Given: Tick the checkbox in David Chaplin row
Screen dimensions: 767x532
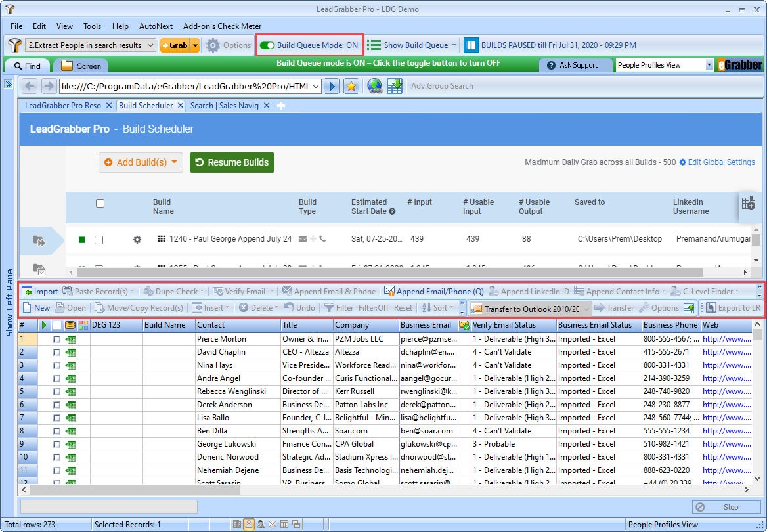Looking at the screenshot, I should [x=56, y=352].
